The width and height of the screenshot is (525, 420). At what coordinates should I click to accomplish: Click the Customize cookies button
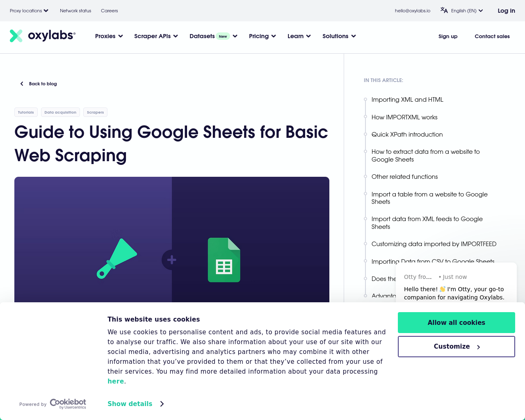(457, 347)
